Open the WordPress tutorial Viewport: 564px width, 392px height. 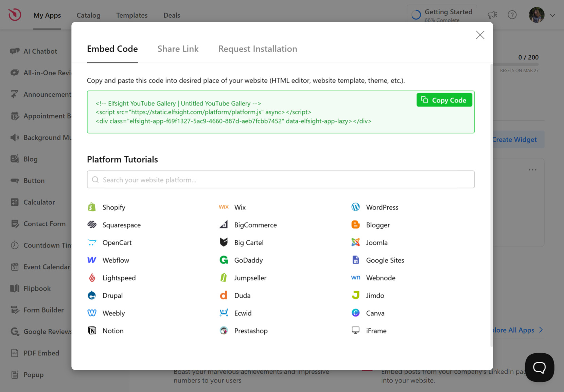click(x=382, y=207)
